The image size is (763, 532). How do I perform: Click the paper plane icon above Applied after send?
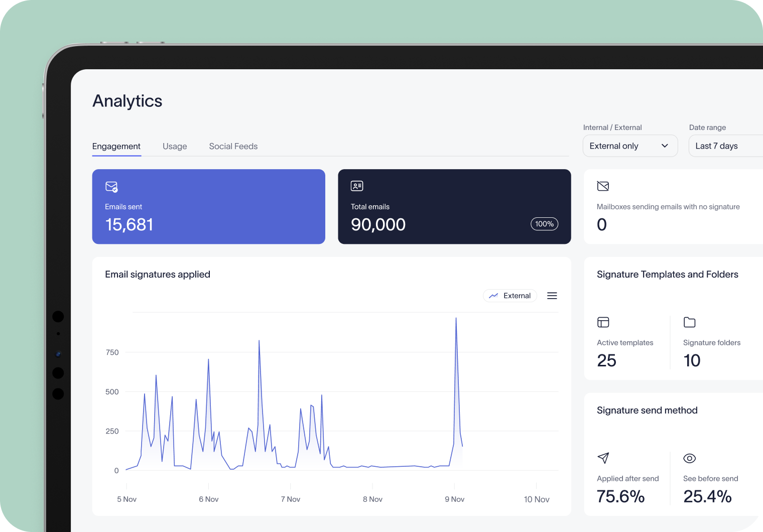click(603, 458)
